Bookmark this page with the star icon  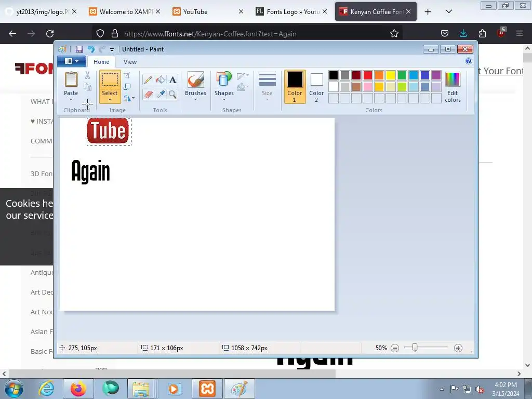click(x=394, y=34)
